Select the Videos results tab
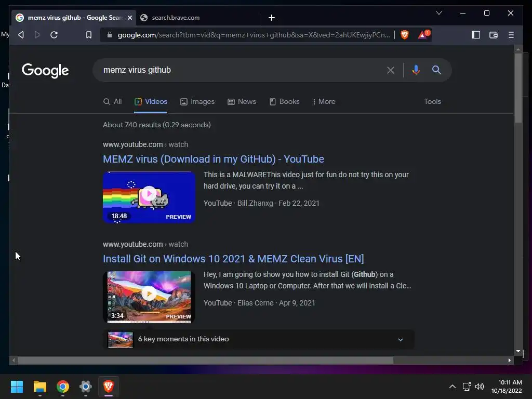 (151, 101)
